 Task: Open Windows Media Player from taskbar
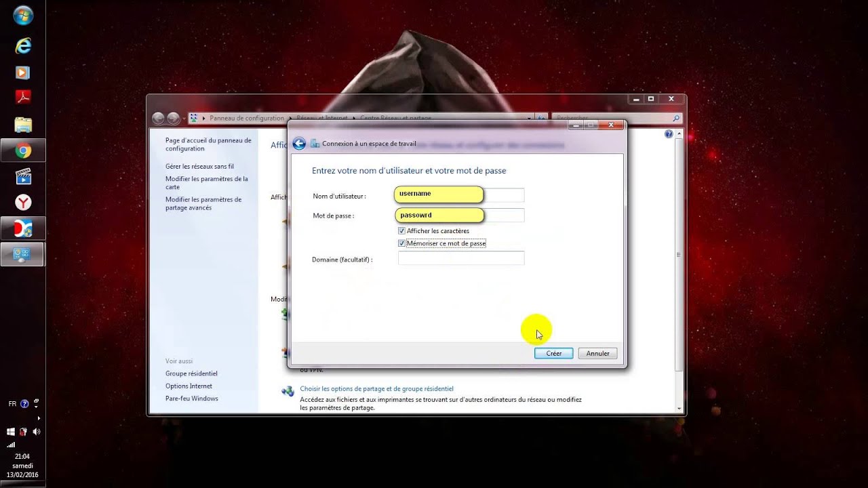click(23, 72)
